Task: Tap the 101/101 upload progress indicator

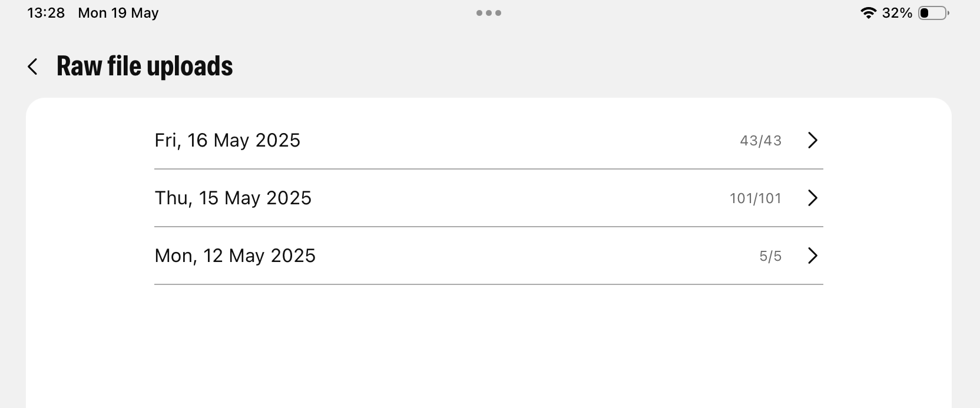Action: [x=755, y=198]
